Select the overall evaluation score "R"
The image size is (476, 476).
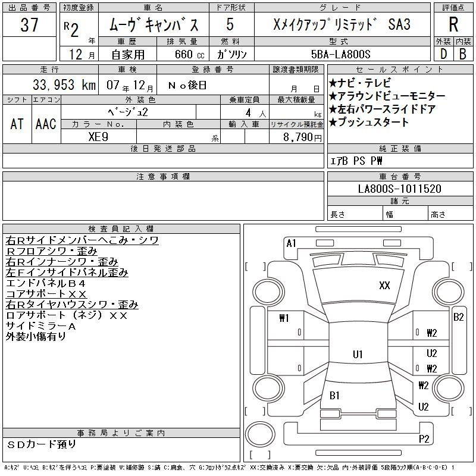point(453,24)
